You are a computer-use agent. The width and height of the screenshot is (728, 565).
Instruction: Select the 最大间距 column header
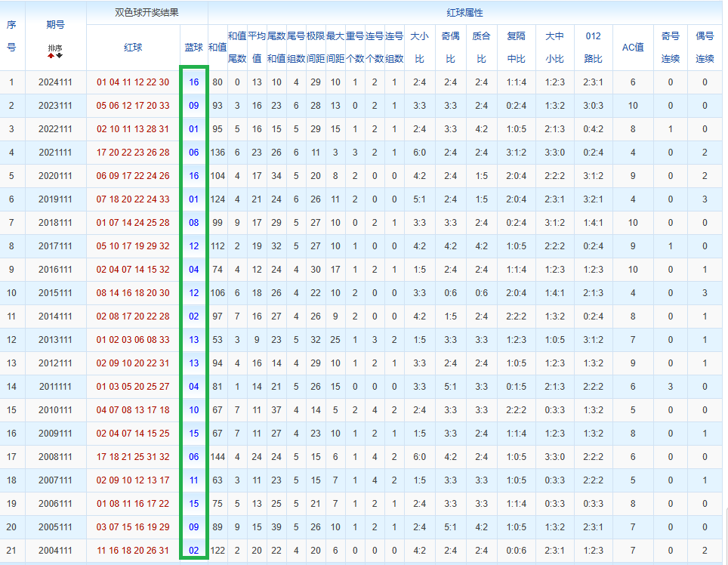coord(335,48)
